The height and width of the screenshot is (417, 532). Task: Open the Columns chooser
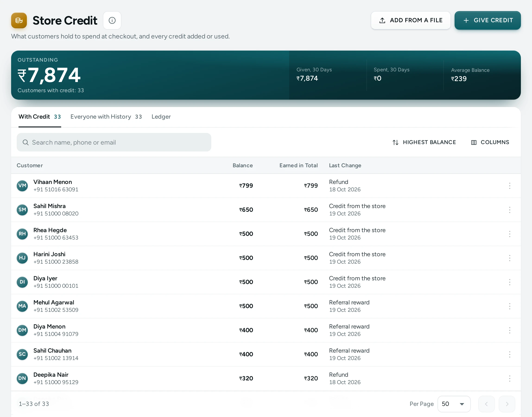click(490, 142)
